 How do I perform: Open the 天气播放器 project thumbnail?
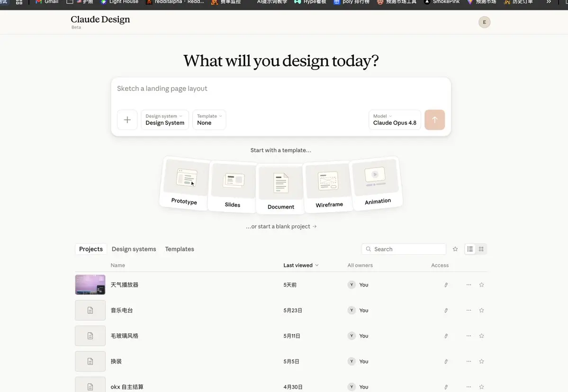click(x=90, y=285)
